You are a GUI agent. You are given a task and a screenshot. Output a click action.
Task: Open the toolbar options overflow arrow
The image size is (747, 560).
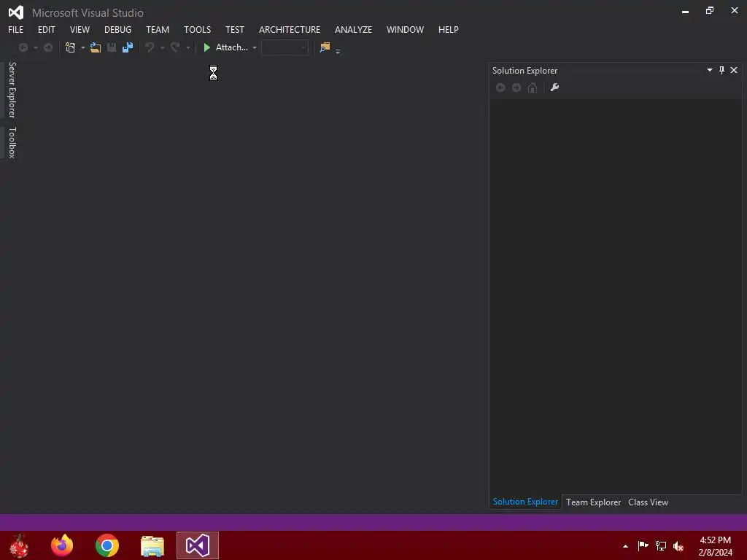(338, 51)
